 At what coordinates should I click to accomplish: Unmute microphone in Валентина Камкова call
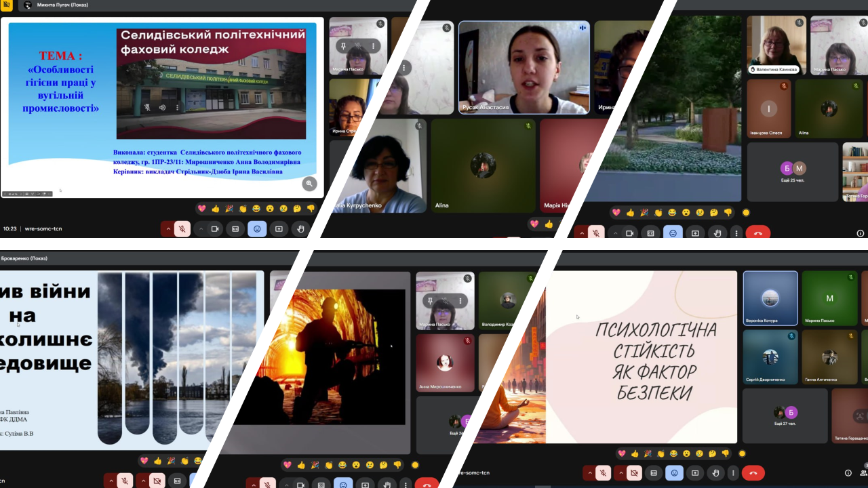coord(597,233)
